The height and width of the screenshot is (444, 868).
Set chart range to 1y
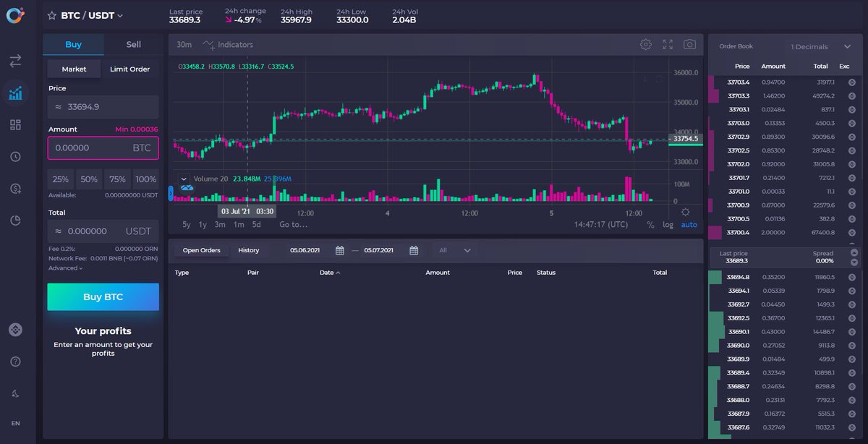click(x=203, y=225)
